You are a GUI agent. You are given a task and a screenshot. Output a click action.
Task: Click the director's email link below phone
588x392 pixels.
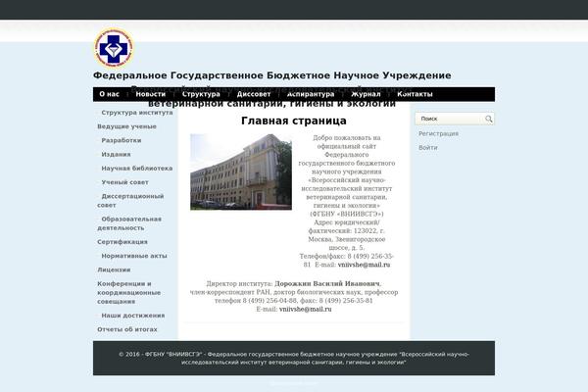pos(305,310)
